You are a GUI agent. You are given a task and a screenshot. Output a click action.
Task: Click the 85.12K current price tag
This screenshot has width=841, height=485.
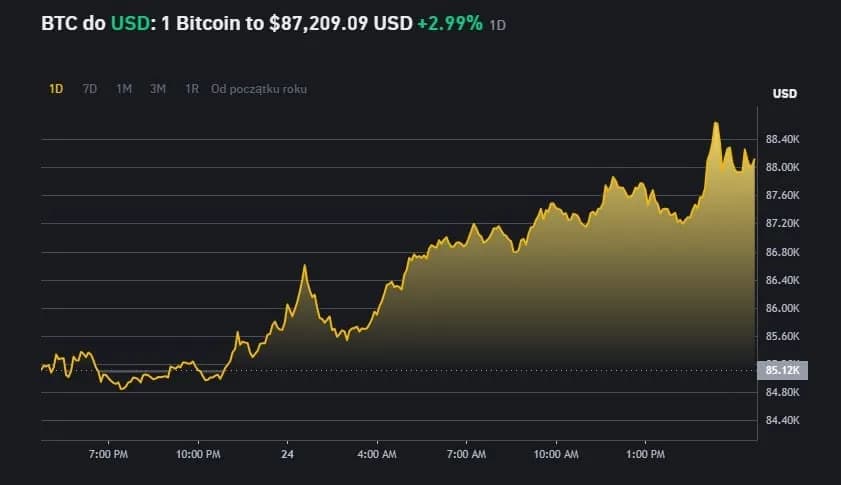[780, 370]
